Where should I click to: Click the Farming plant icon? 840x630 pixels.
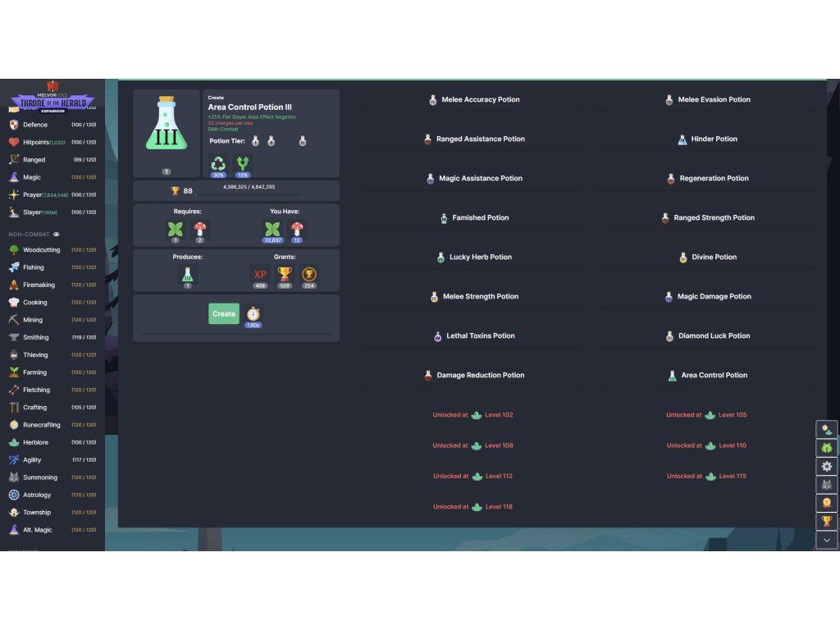tap(14, 372)
